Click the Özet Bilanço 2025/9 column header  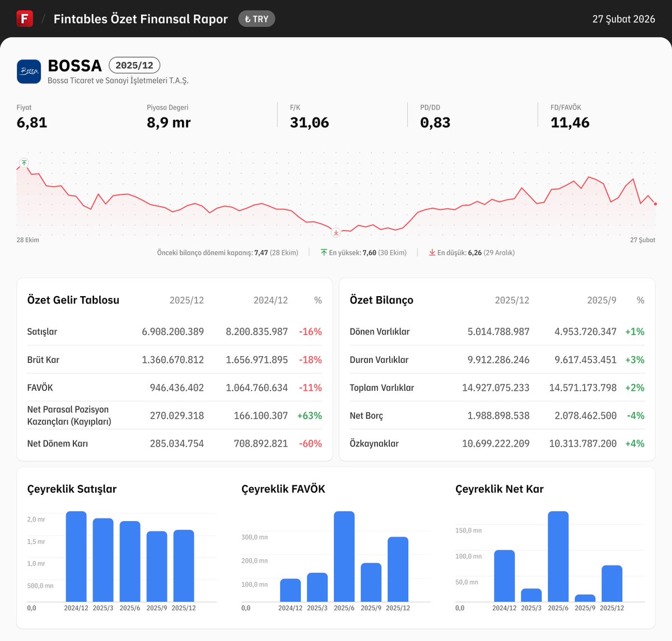601,301
